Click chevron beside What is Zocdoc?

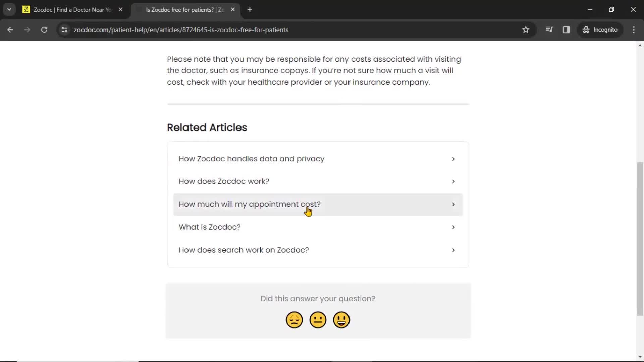click(x=453, y=227)
